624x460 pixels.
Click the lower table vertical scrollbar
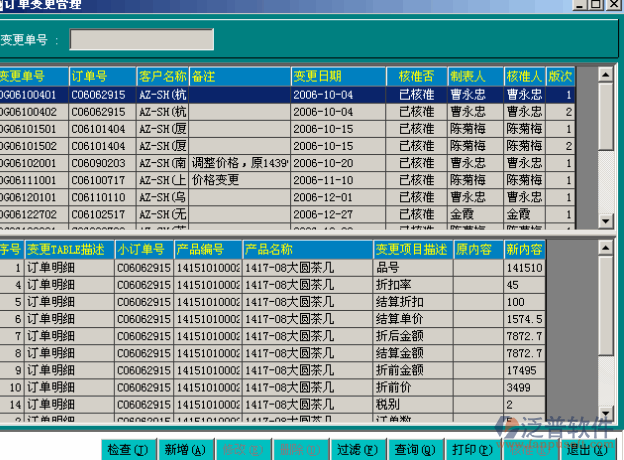(x=604, y=330)
